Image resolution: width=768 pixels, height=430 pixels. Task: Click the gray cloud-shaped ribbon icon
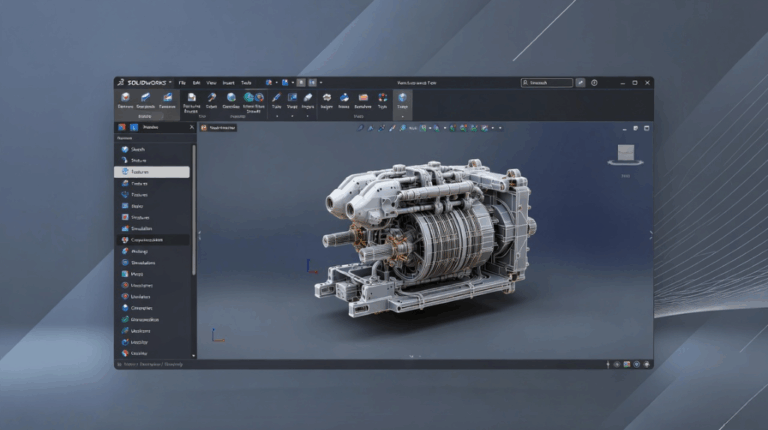(x=327, y=97)
